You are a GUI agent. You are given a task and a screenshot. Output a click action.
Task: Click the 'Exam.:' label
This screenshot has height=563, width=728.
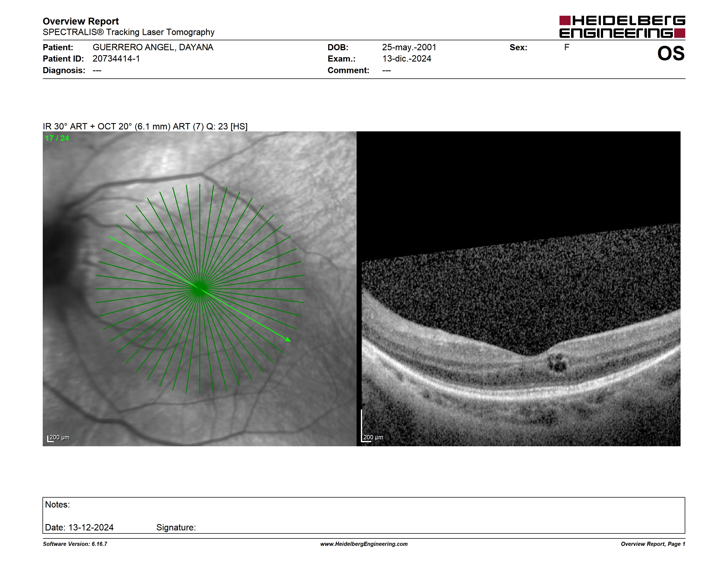[341, 59]
